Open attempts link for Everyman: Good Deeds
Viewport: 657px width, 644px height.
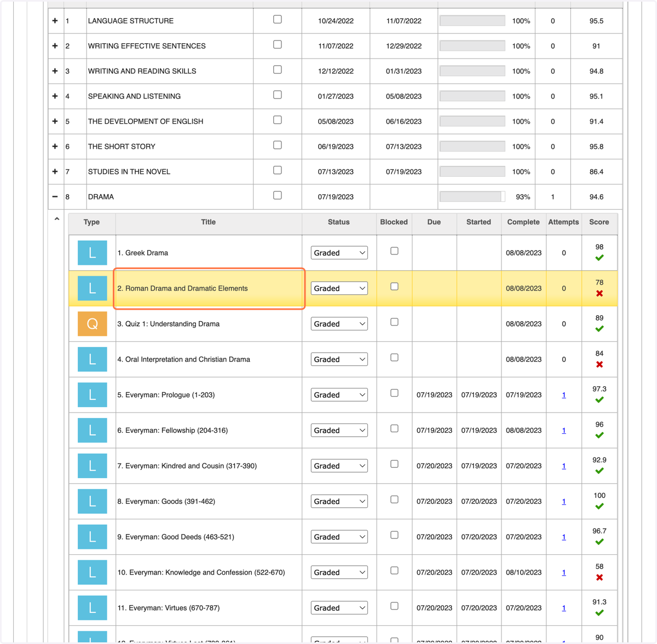coord(564,537)
